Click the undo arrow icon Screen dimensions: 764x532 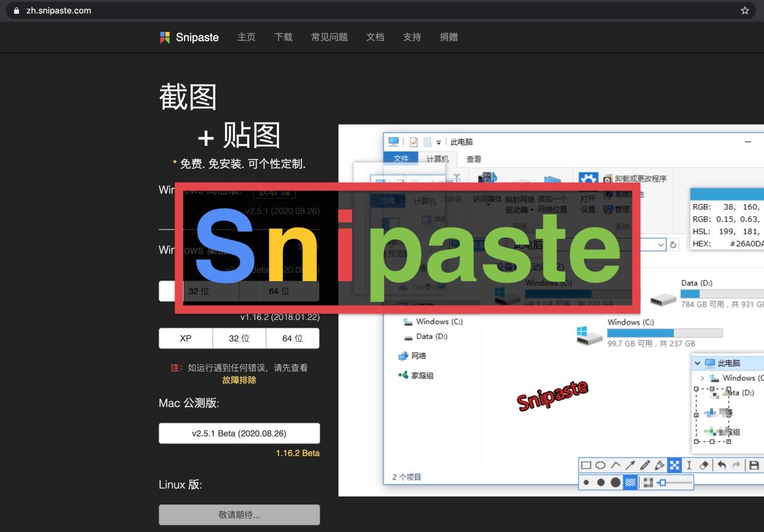[x=722, y=465]
